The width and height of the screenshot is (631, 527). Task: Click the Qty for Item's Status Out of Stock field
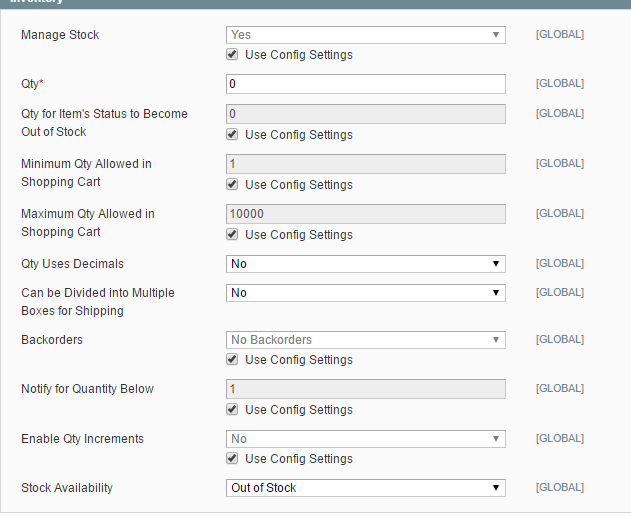tap(365, 114)
